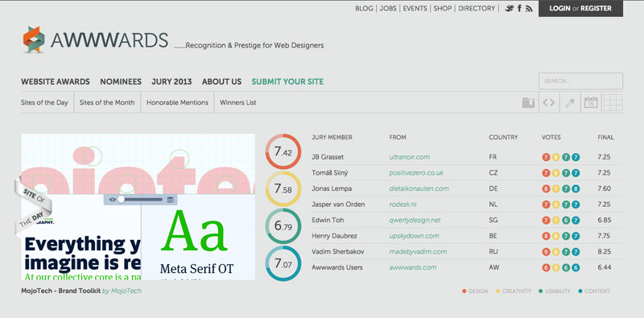Open the RSS feed icon
This screenshot has width=644, height=318.
coord(530,9)
